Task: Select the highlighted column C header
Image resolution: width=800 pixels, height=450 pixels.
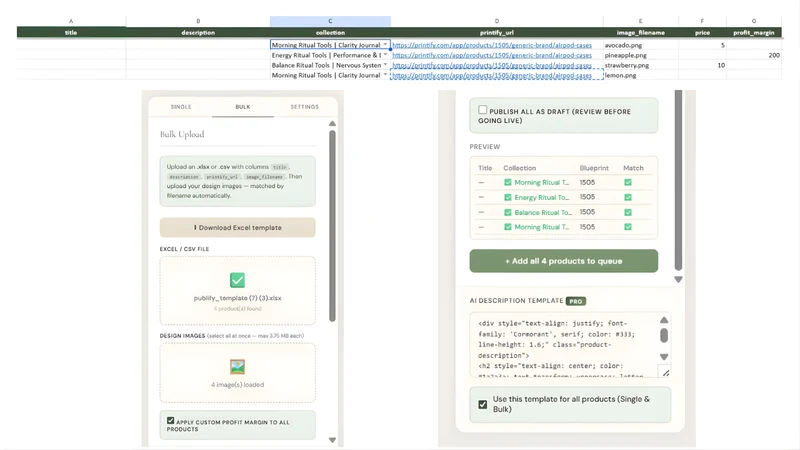Action: [x=330, y=21]
